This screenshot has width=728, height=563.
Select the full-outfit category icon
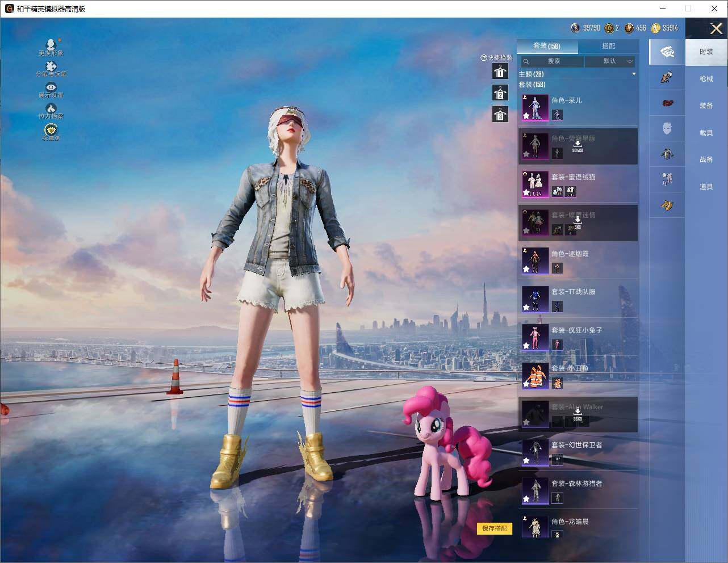(x=667, y=52)
